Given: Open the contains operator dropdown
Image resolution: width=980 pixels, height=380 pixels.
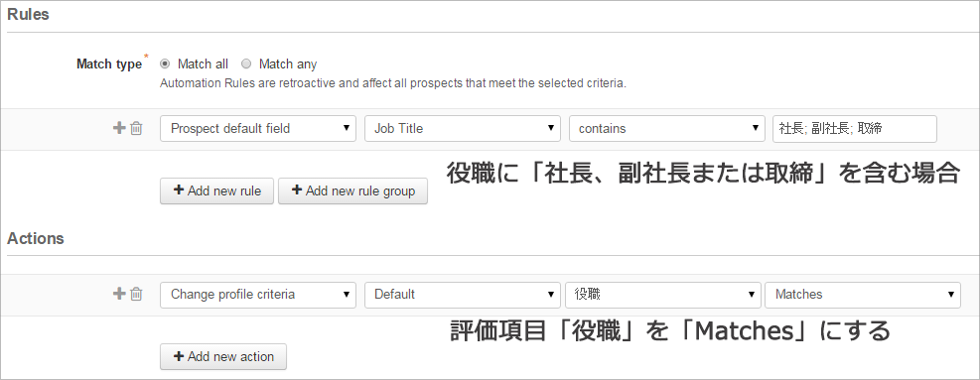Looking at the screenshot, I should point(667,128).
